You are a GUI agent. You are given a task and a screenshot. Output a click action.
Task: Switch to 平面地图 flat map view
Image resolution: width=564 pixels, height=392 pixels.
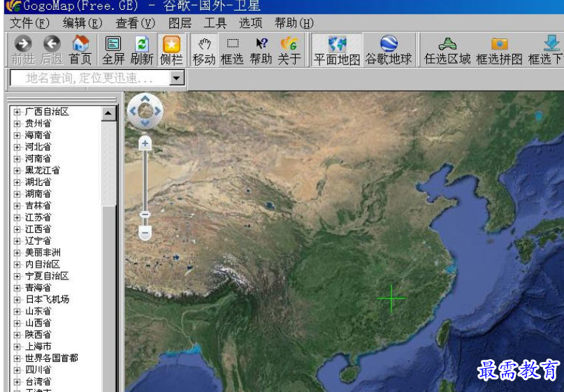(337, 50)
